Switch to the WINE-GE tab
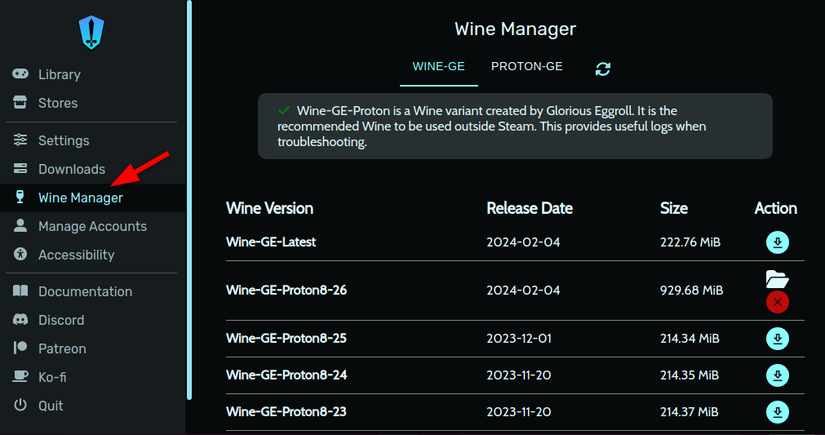 point(438,67)
